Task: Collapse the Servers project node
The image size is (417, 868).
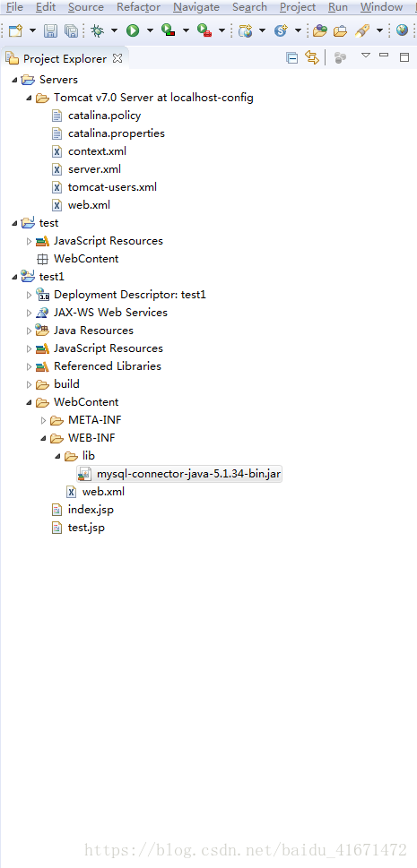Action: pyautogui.click(x=14, y=81)
